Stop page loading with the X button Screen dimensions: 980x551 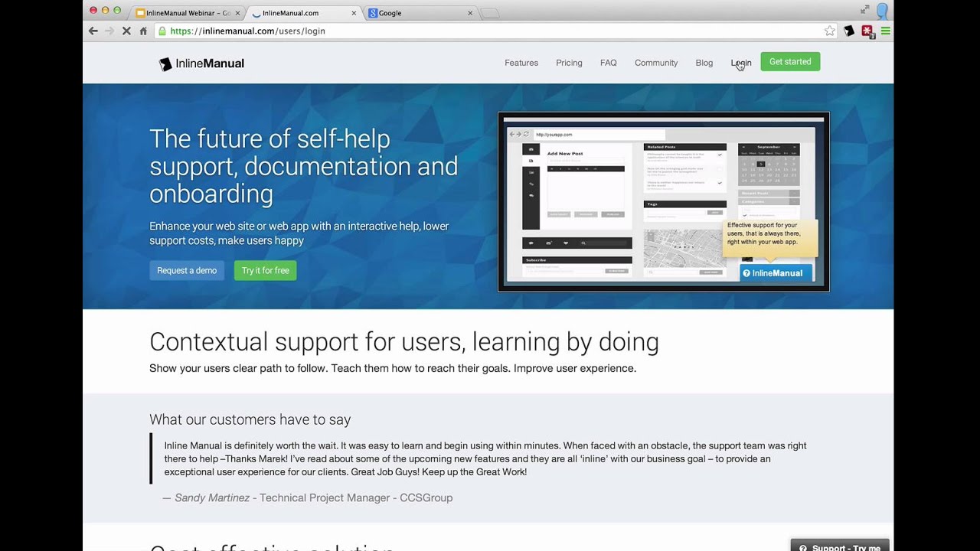(x=125, y=31)
